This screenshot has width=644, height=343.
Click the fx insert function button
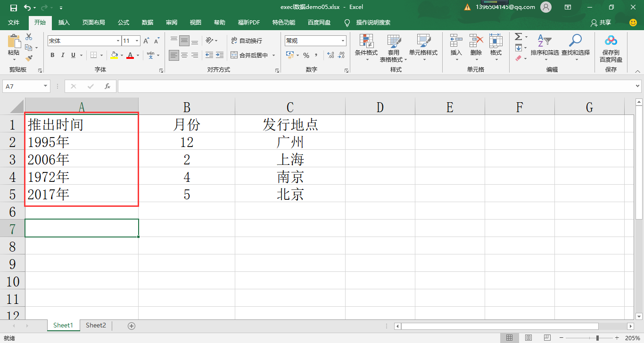[x=107, y=86]
